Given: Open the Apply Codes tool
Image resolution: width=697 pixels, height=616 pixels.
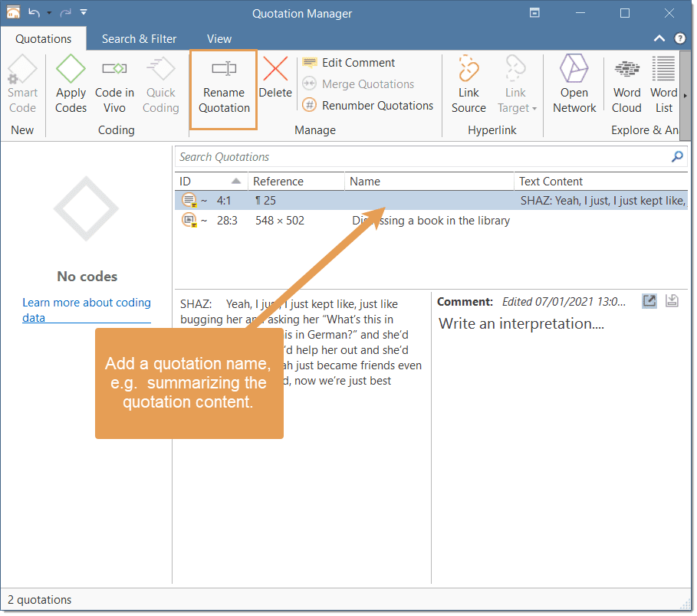Looking at the screenshot, I should (71, 83).
